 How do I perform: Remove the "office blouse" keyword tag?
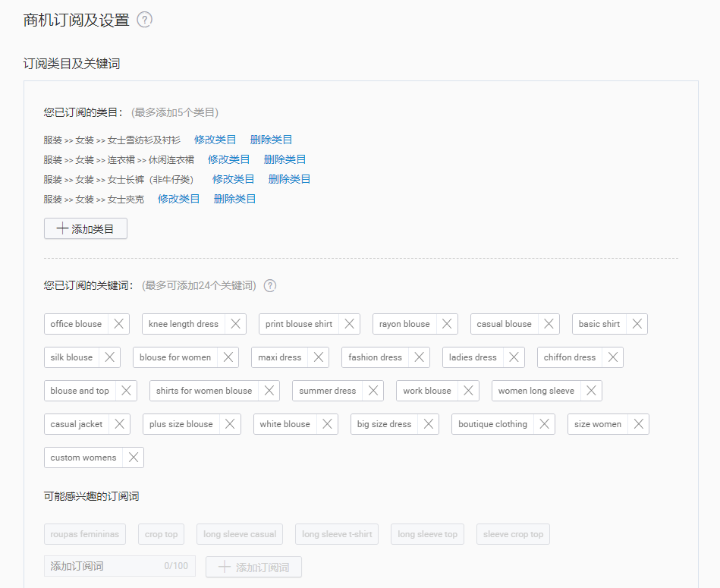[x=119, y=323]
